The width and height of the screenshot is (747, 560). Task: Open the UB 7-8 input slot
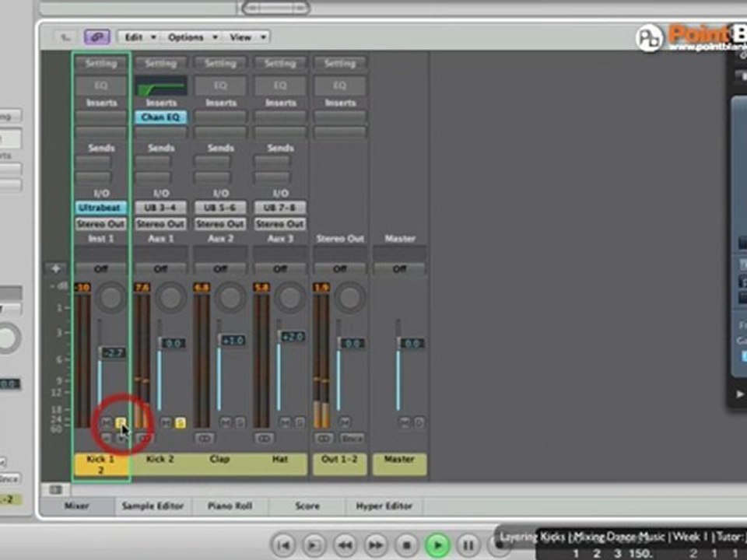[279, 208]
